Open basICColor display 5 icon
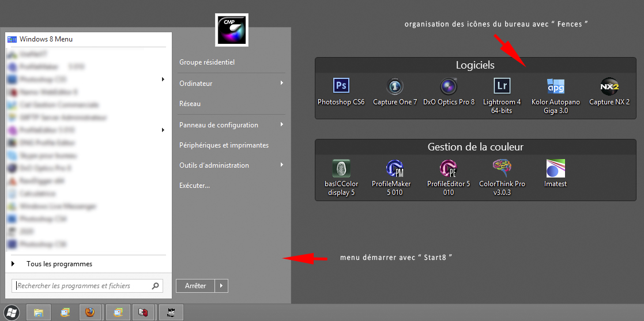 (x=341, y=178)
